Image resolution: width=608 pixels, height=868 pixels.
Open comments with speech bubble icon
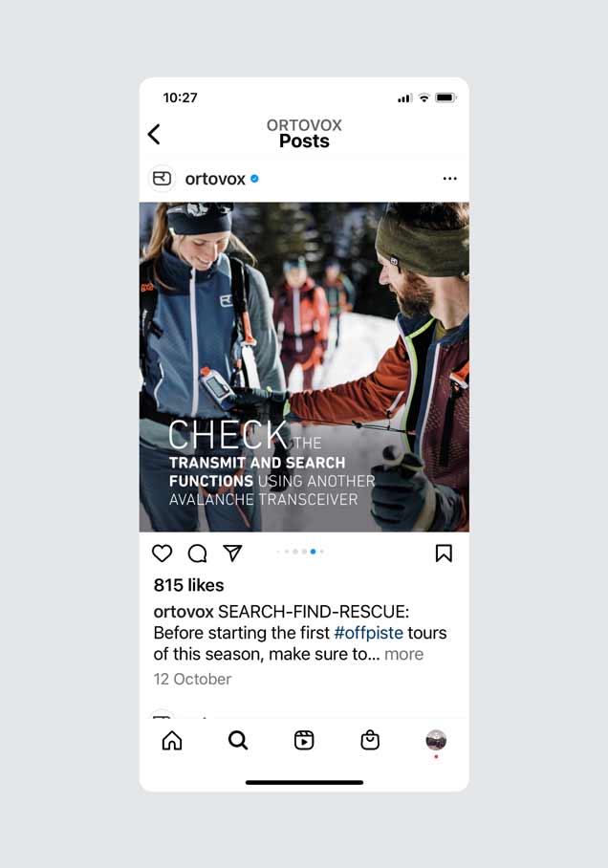point(197,553)
